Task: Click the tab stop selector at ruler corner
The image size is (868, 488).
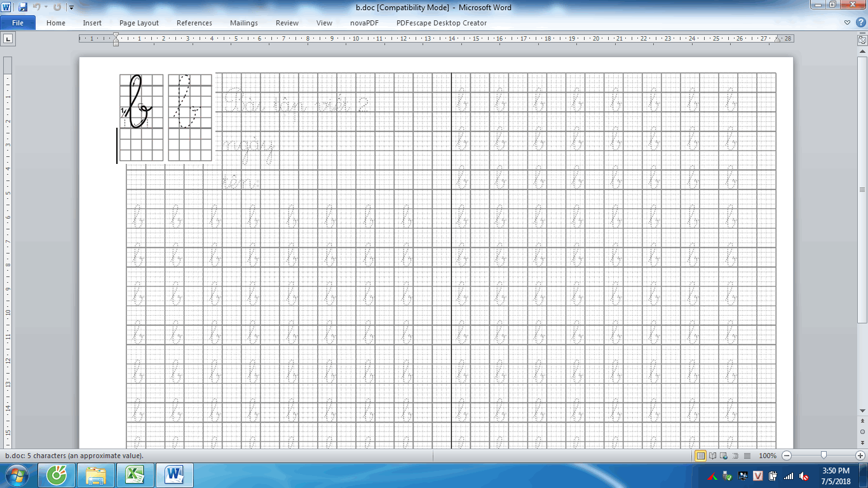Action: (8, 39)
